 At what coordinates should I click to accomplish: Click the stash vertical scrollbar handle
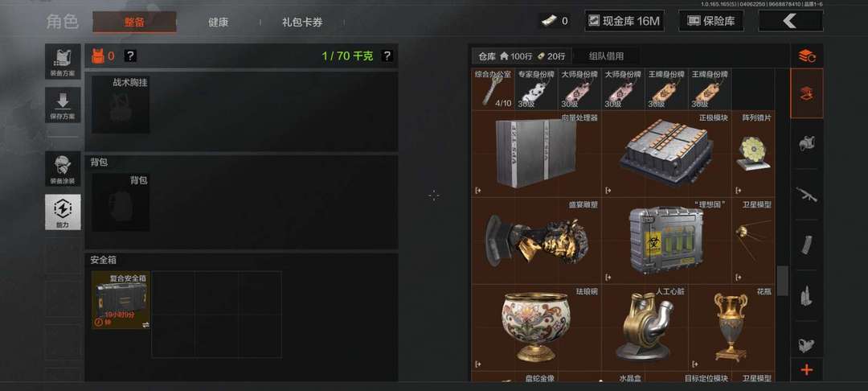point(782,281)
